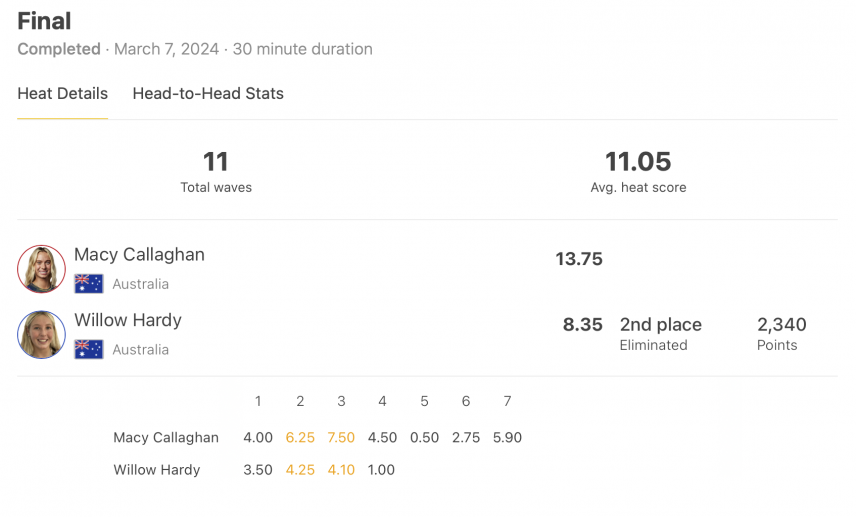Viewport: 856px width, 517px height.
Task: Open Willow Hardy athlete name link
Action: tap(128, 320)
